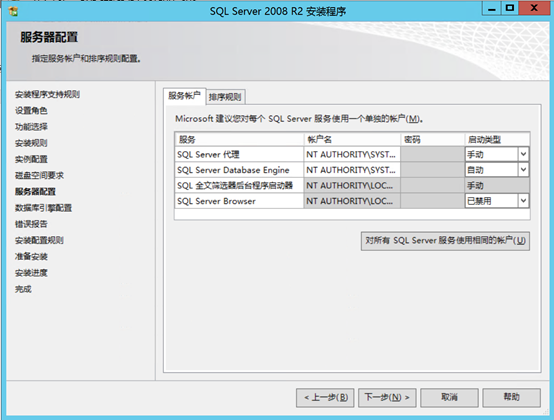
Task: Click the 帐户名 column header
Action: click(352, 140)
